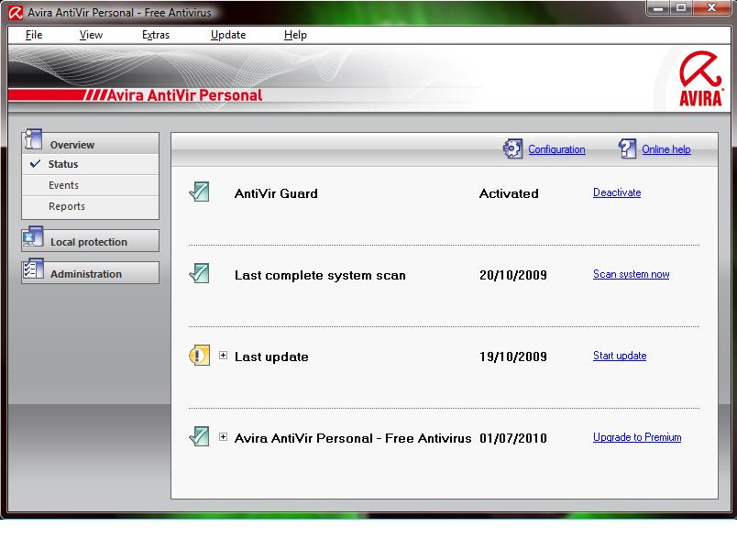The height and width of the screenshot is (560, 737).
Task: Click the yellow warning icon beside Last update
Action: click(199, 356)
